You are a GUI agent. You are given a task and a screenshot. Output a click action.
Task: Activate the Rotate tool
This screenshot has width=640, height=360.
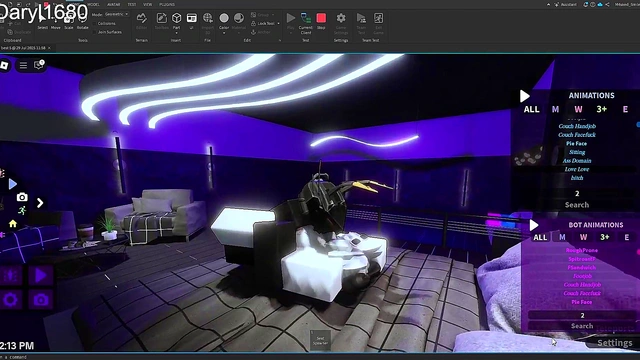[x=82, y=21]
